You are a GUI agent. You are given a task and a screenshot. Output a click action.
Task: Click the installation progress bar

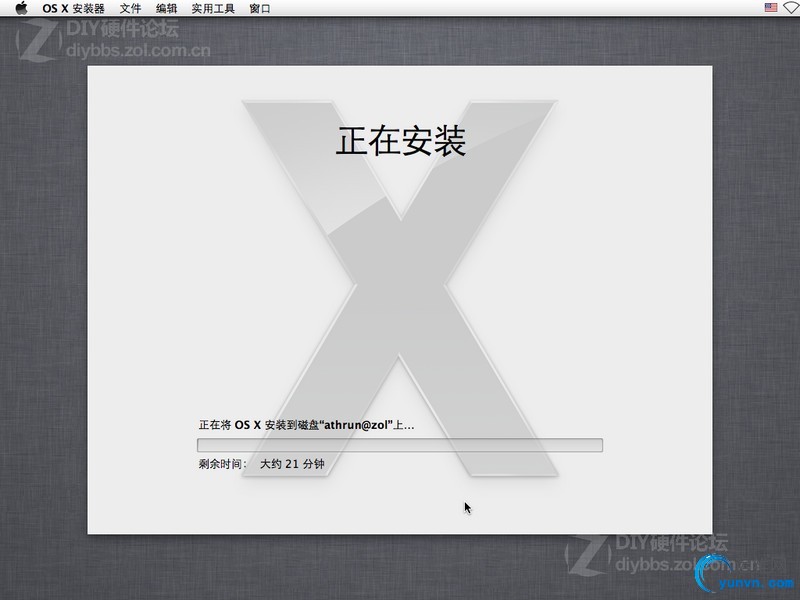(400, 445)
